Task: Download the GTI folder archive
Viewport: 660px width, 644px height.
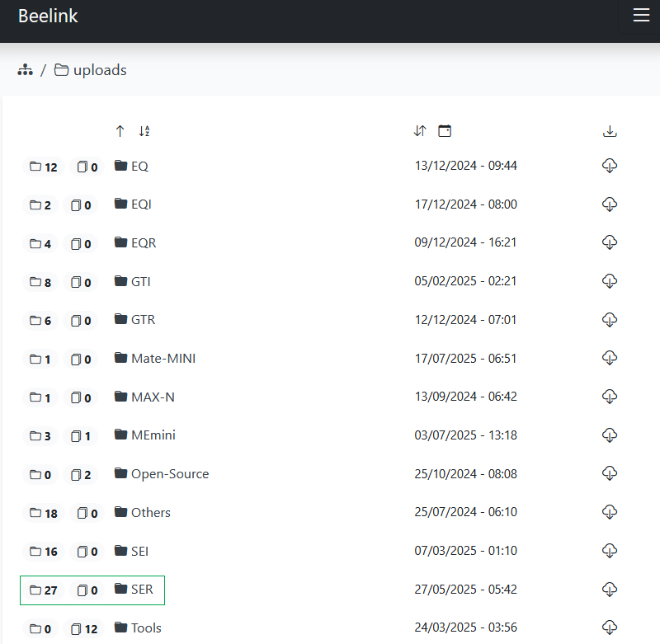Action: click(610, 281)
